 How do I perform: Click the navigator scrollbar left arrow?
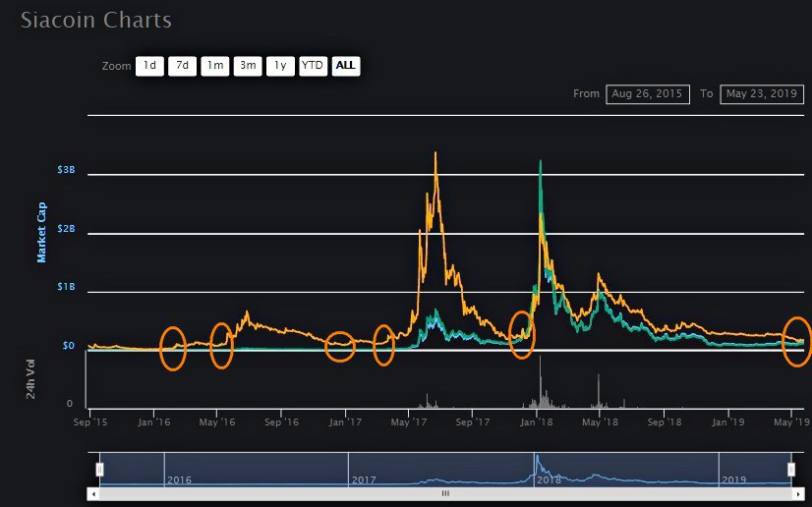93,494
